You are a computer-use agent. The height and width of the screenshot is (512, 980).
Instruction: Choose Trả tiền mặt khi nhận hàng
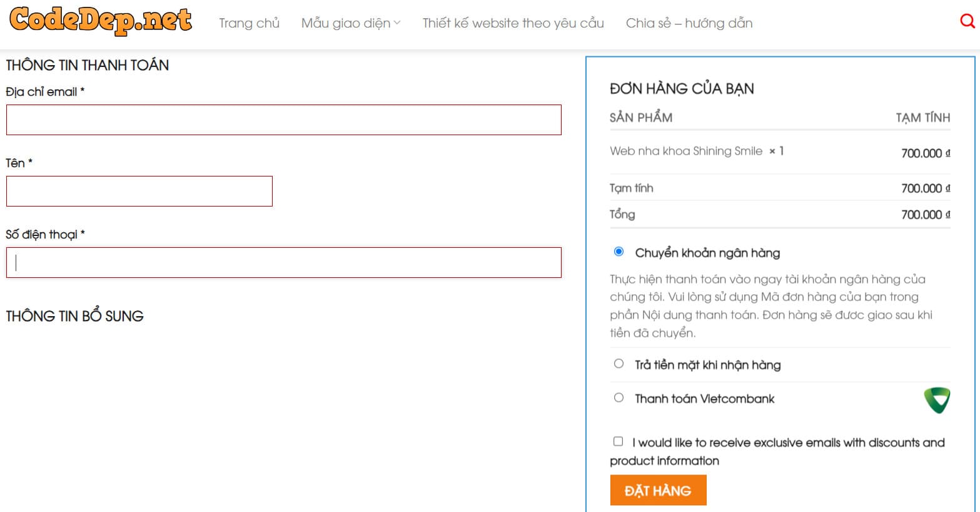coord(619,364)
